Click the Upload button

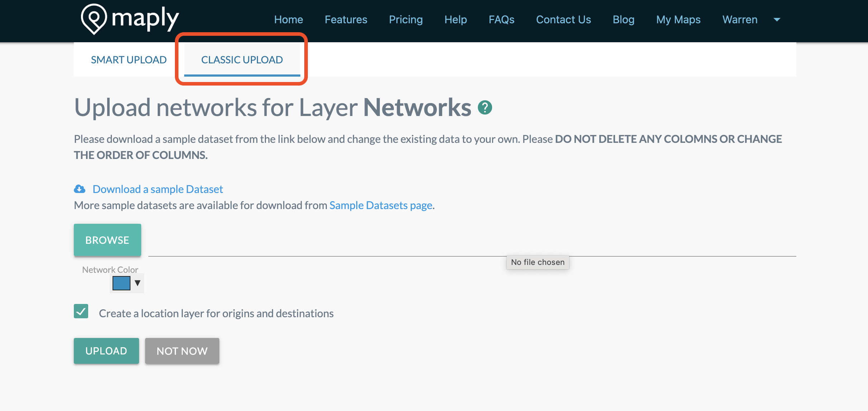coord(106,351)
